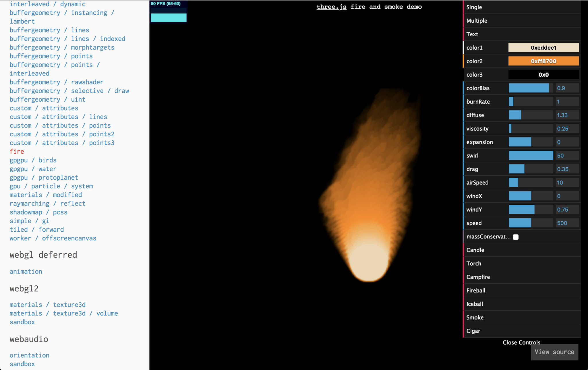Select the fire example in sidebar
Viewport: 588px width, 370px height.
pos(17,152)
